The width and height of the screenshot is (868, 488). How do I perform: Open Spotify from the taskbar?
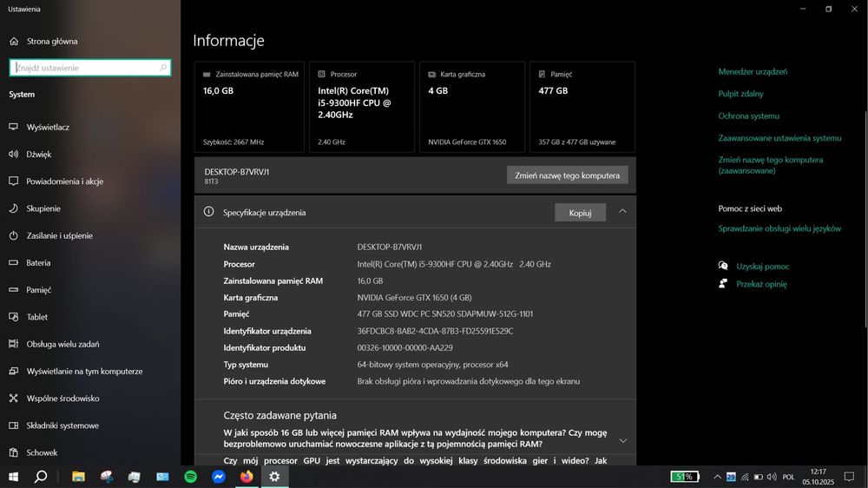click(x=190, y=477)
